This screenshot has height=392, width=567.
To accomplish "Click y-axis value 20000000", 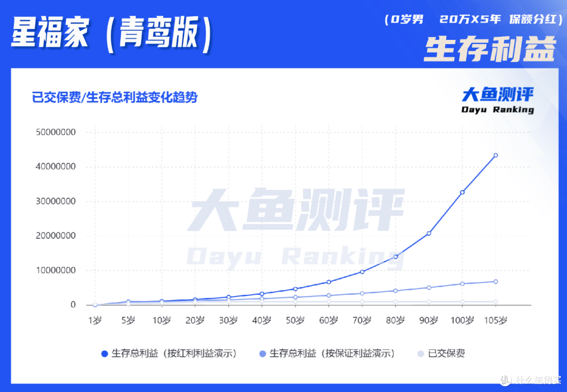I will click(56, 236).
